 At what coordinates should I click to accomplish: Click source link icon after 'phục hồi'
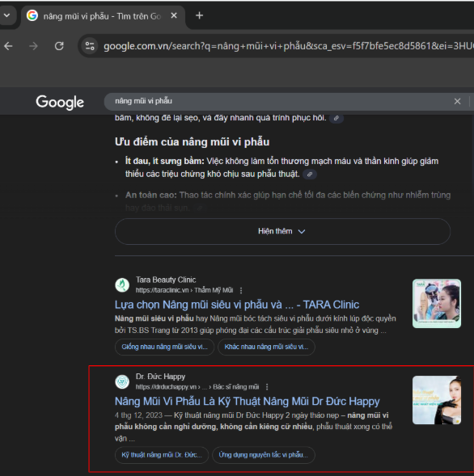pos(336,118)
